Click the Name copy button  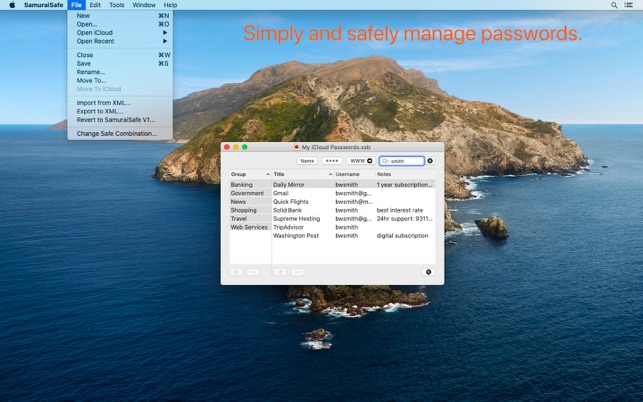307,161
